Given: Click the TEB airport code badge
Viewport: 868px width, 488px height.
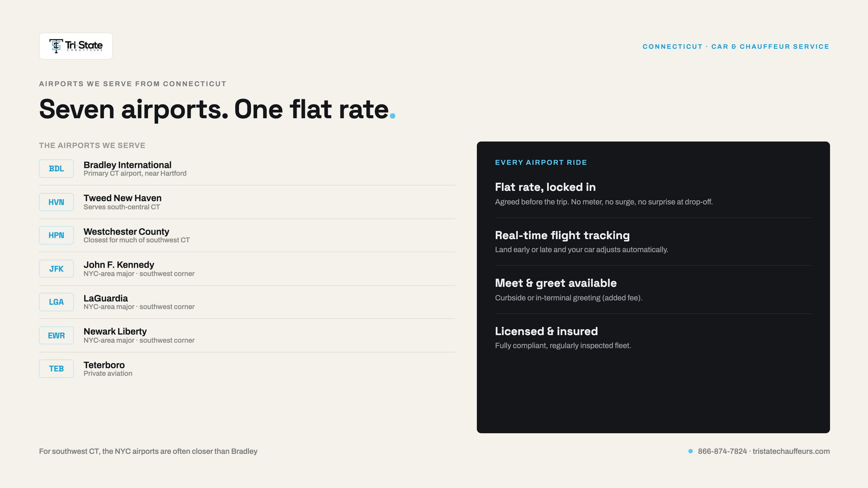Looking at the screenshot, I should click(56, 369).
